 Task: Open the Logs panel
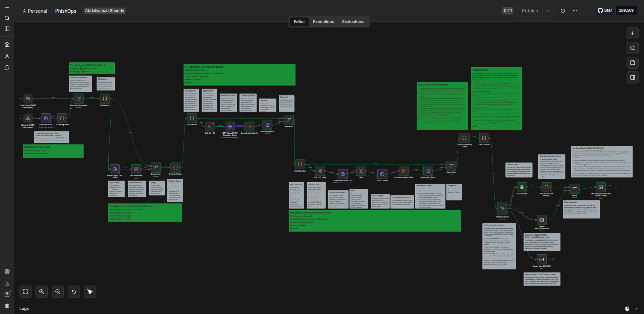click(24, 309)
